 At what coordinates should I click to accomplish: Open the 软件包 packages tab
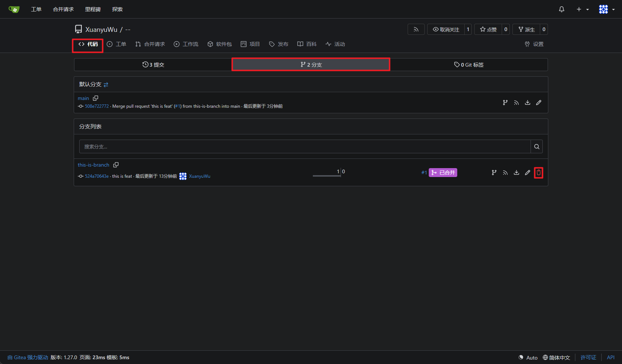tap(220, 44)
